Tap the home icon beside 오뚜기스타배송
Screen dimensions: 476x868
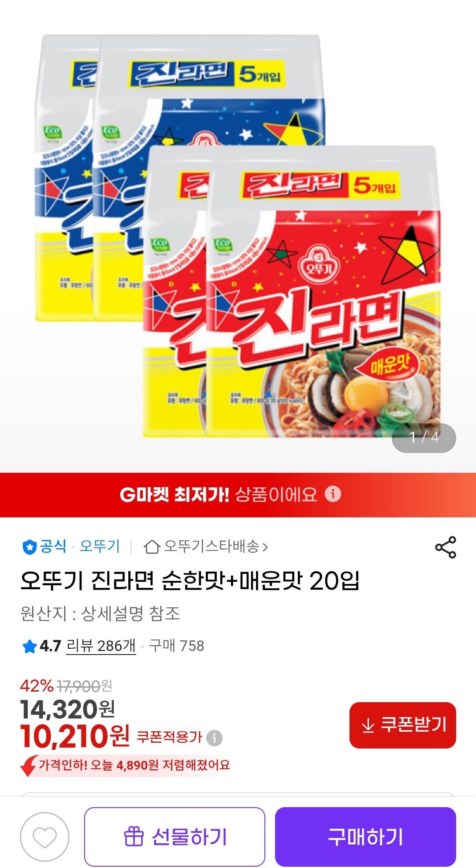152,547
